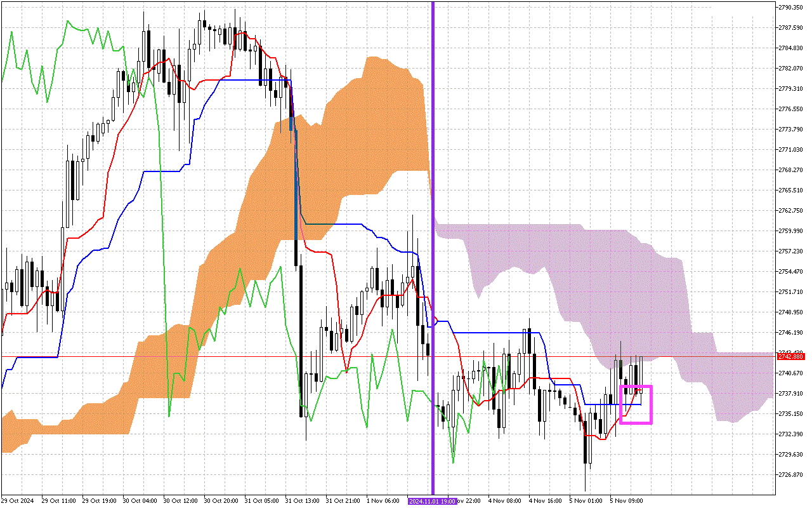812x508 pixels.
Task: Click the red current price label 2742.880
Action: pyautogui.click(x=790, y=357)
